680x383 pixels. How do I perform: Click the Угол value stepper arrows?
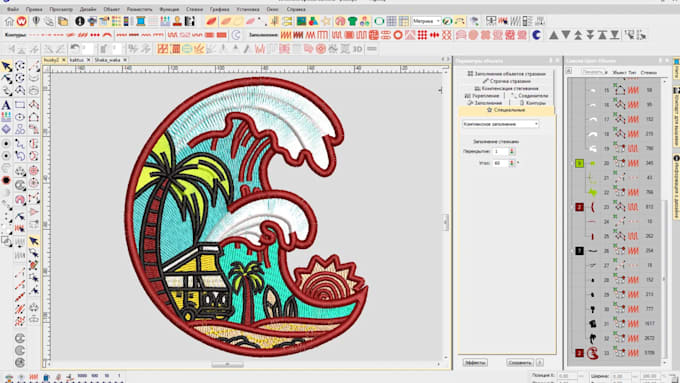(x=512, y=163)
